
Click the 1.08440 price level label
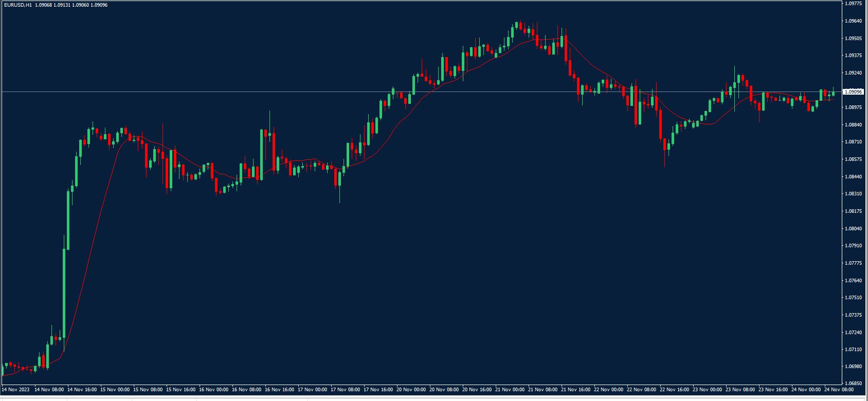pyautogui.click(x=853, y=176)
